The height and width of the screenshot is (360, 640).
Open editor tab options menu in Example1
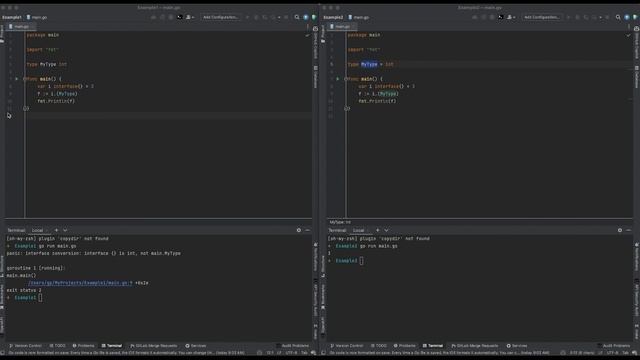[308, 27]
